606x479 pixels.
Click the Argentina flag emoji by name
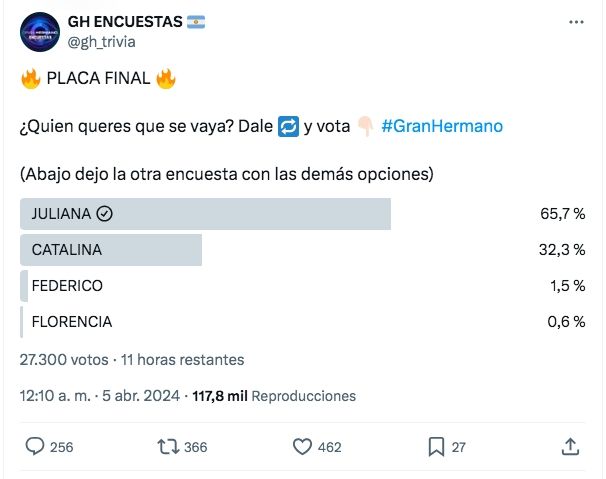tap(196, 23)
